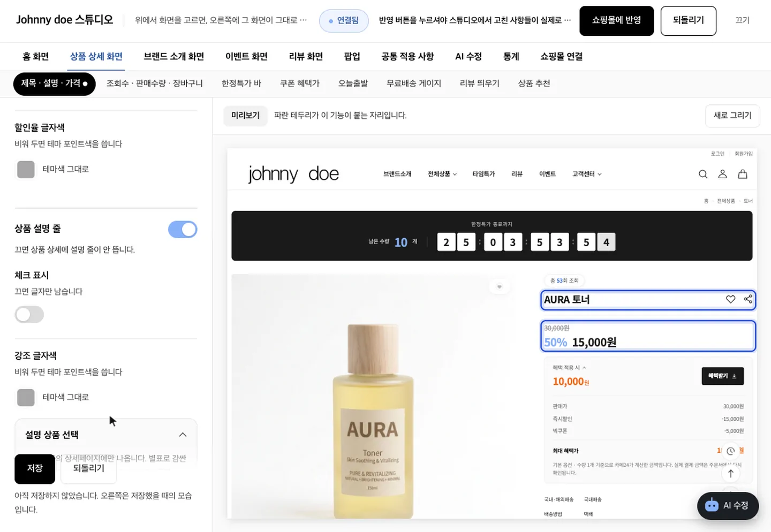Expand the 전체상품 dropdown in preview menu
The image size is (771, 532).
tap(442, 174)
